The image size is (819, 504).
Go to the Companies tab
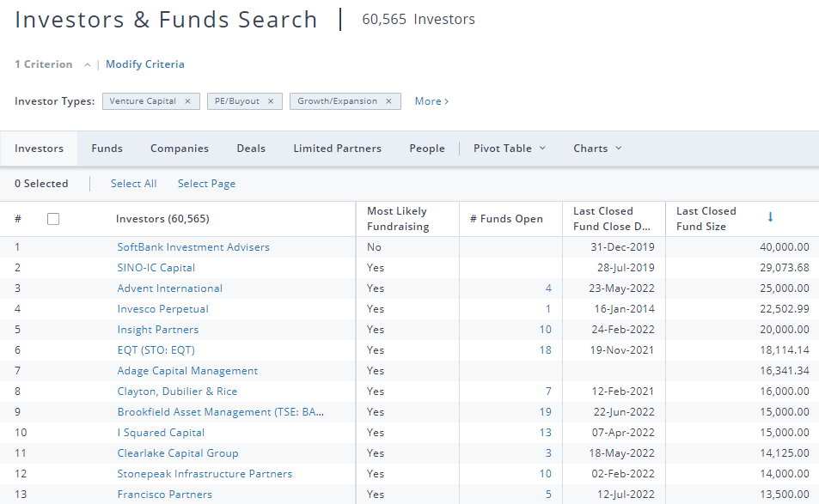click(x=180, y=149)
